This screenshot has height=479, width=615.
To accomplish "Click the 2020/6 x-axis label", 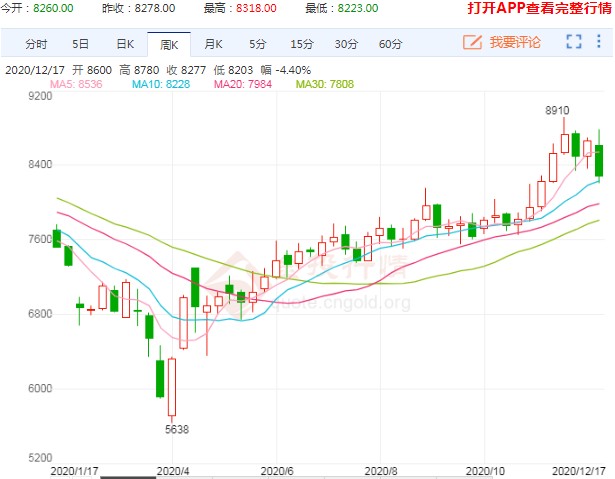I will [x=277, y=471].
